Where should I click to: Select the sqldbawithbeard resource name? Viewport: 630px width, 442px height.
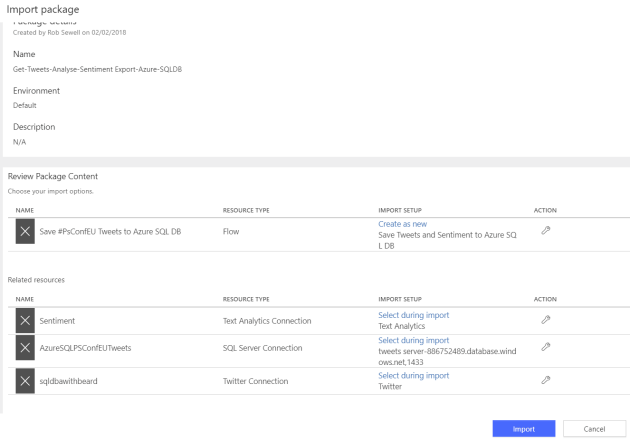tap(75, 380)
